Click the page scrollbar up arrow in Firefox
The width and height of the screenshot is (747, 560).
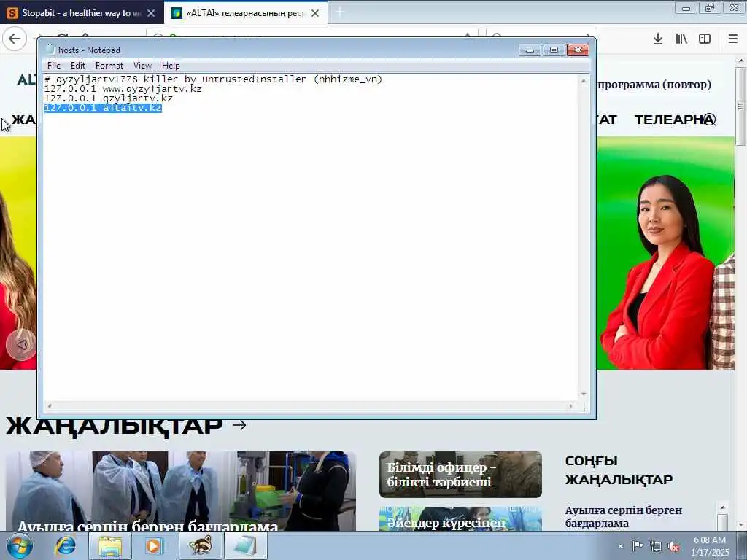point(740,61)
